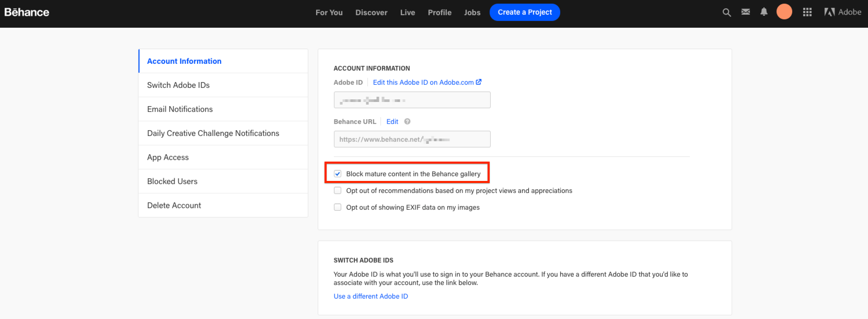This screenshot has height=319, width=868.
Task: Open the Behance logo home link
Action: [27, 12]
